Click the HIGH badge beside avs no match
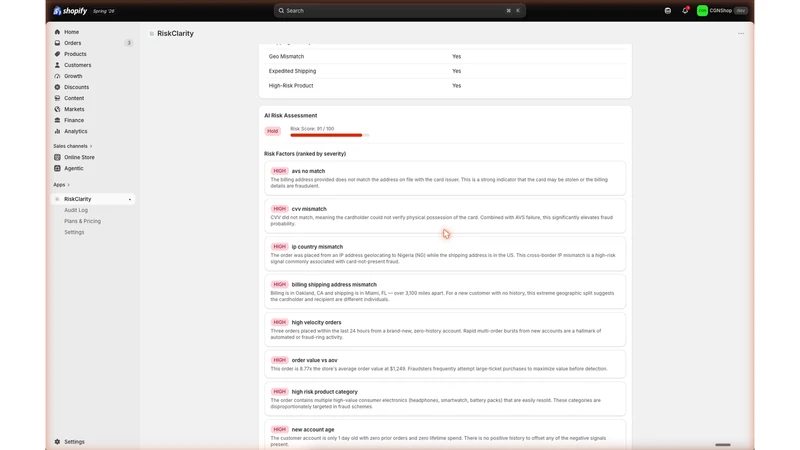800x450 pixels. [x=279, y=171]
